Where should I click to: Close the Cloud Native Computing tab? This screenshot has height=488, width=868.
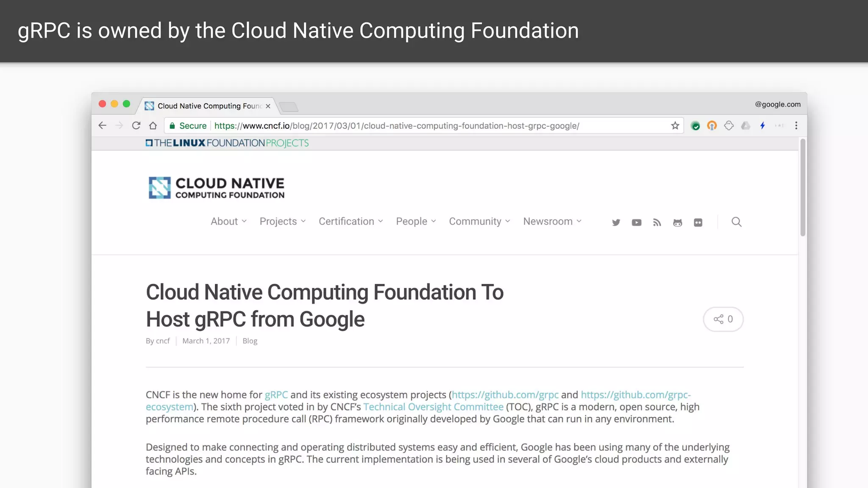click(268, 106)
